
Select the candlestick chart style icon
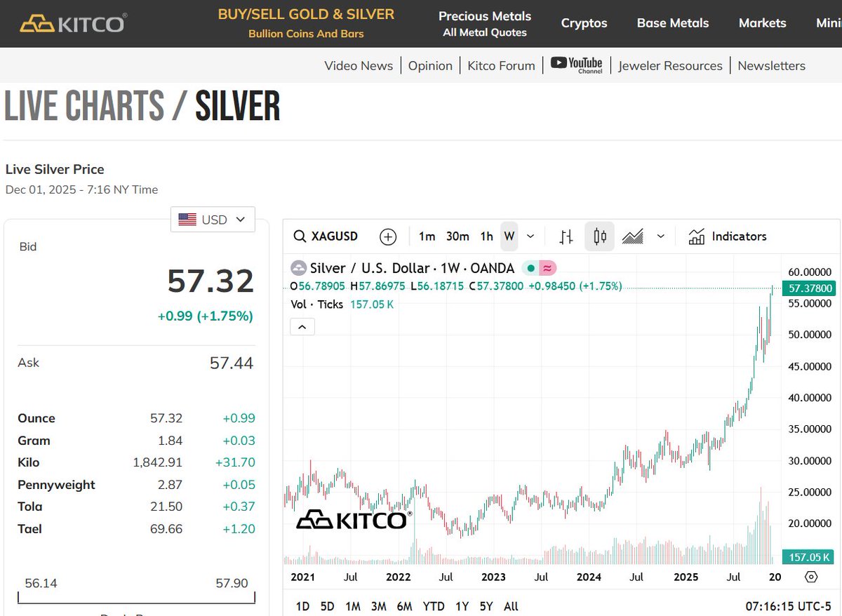point(600,236)
